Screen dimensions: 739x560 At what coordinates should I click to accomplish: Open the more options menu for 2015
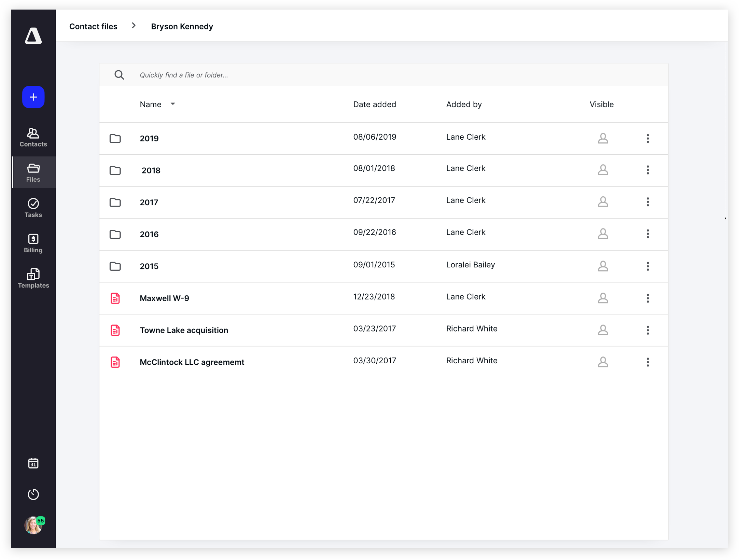click(647, 266)
